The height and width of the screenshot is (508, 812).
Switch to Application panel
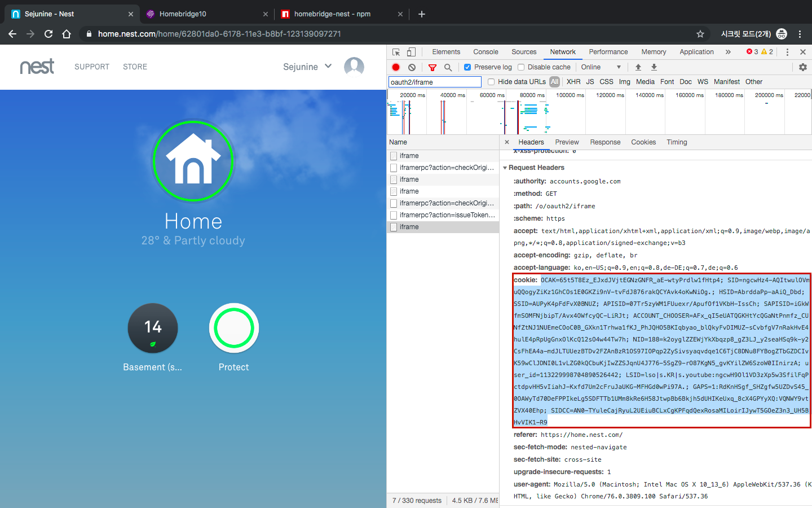(696, 52)
